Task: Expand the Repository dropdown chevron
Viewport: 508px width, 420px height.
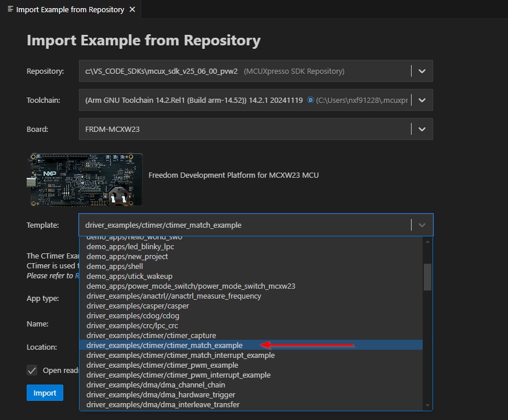Action: 422,71
